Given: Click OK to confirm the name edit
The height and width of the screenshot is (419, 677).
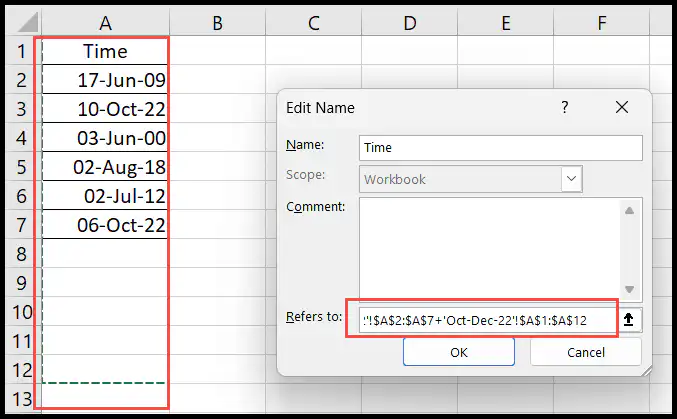Looking at the screenshot, I should click(x=459, y=352).
